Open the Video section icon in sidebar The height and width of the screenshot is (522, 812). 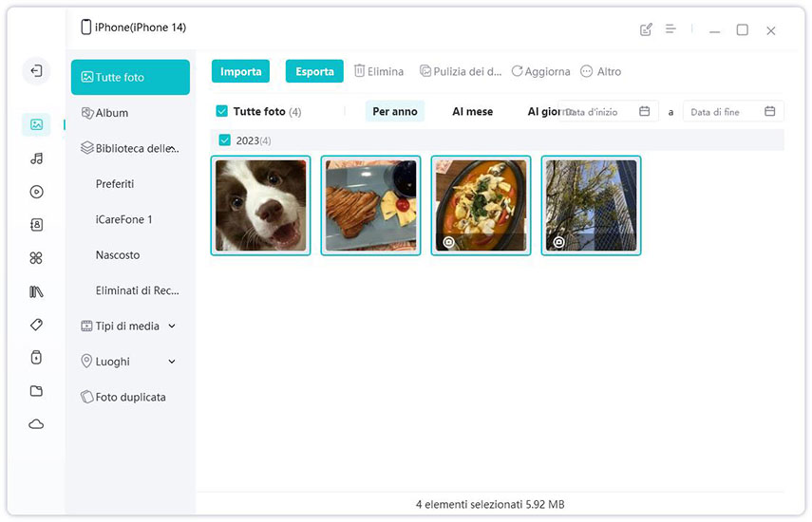[x=36, y=192]
